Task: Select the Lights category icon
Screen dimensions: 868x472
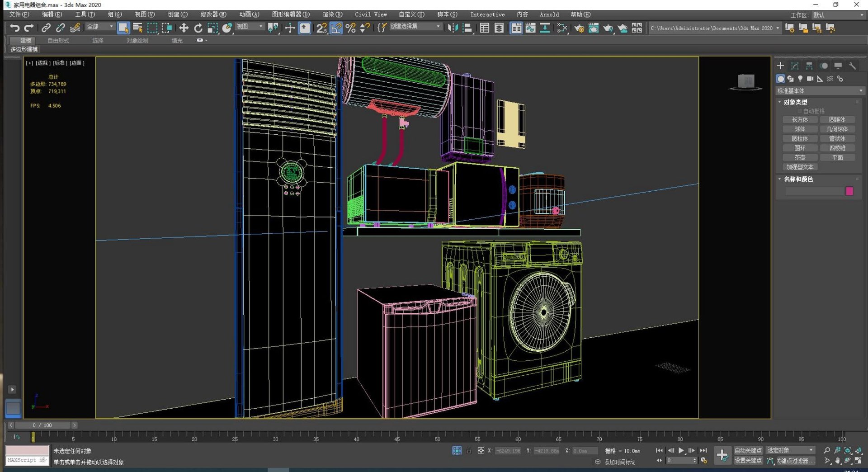Action: [x=800, y=79]
